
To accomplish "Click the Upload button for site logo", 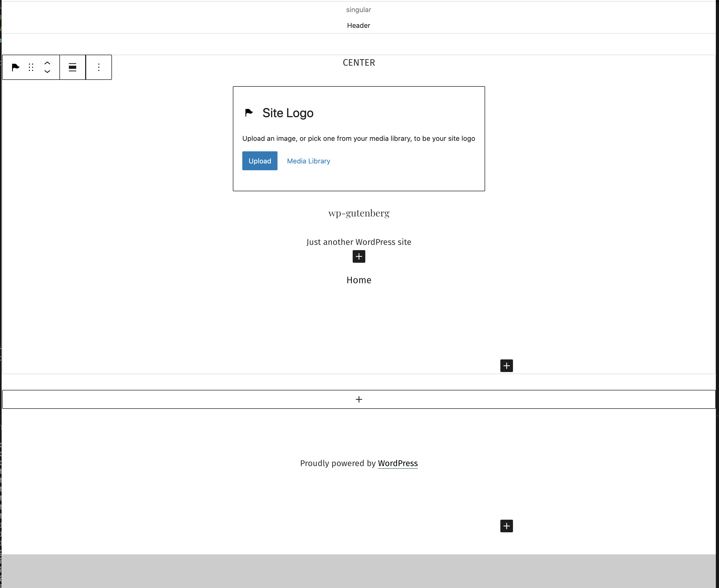I will 260,161.
